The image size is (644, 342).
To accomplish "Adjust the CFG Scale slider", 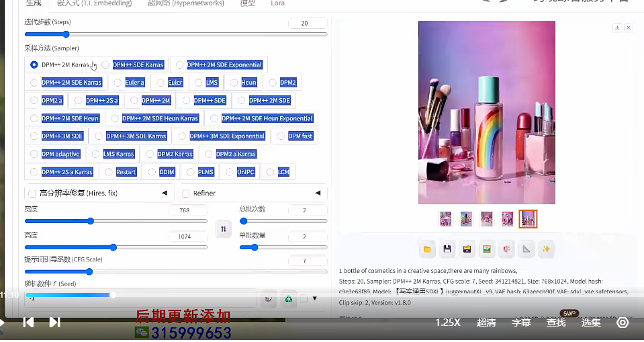I will [x=176, y=271].
